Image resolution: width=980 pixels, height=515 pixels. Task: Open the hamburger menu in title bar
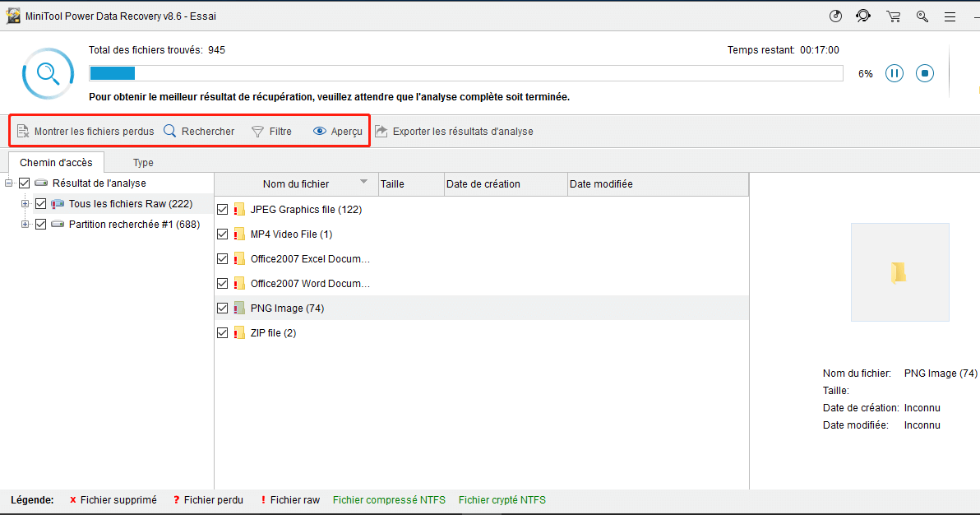[950, 16]
